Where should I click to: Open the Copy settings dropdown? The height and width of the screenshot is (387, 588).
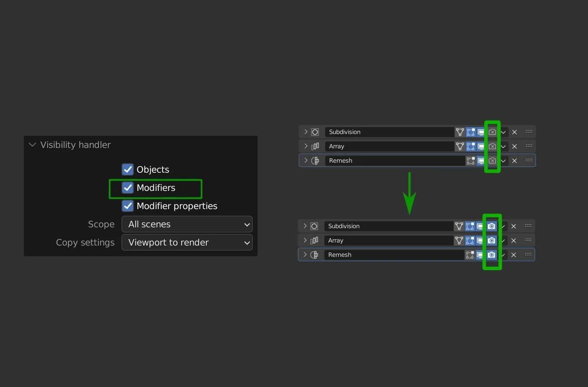[187, 243]
